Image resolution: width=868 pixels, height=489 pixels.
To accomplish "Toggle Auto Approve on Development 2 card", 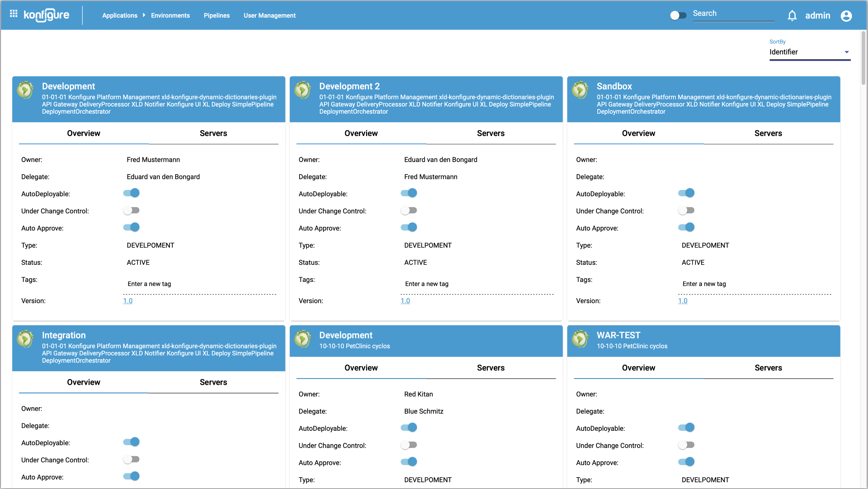I will click(x=409, y=227).
